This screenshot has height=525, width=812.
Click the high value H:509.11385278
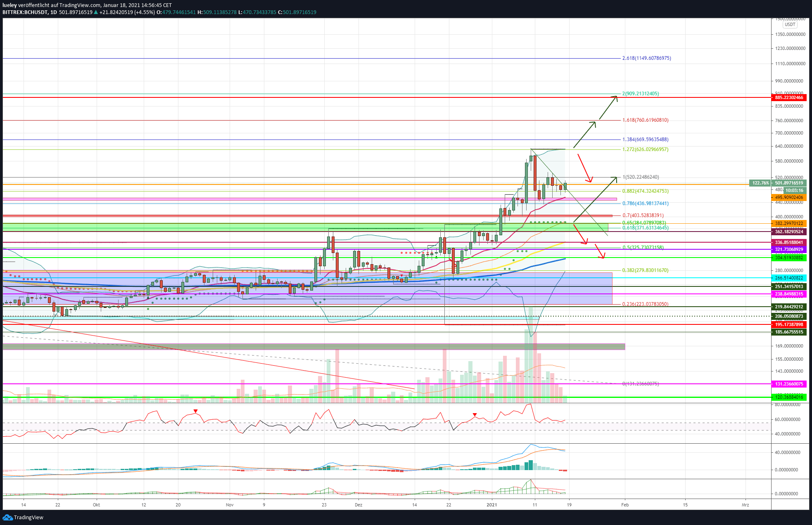(217, 12)
